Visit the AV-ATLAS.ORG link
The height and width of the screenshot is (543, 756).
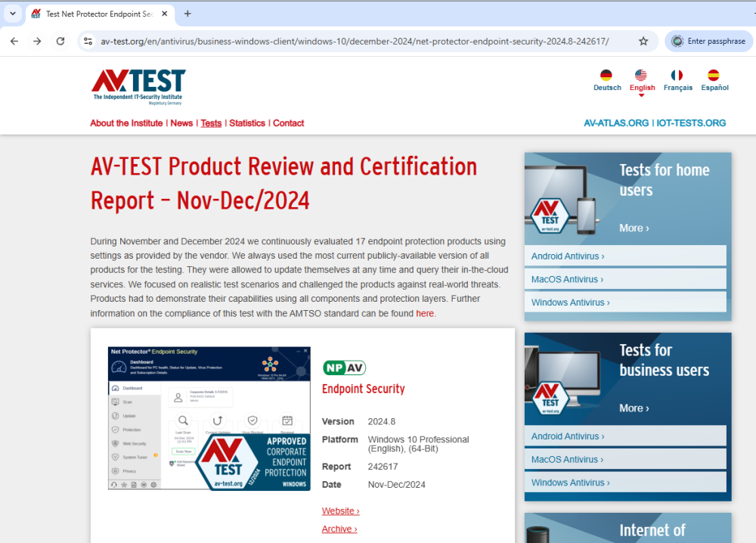616,123
